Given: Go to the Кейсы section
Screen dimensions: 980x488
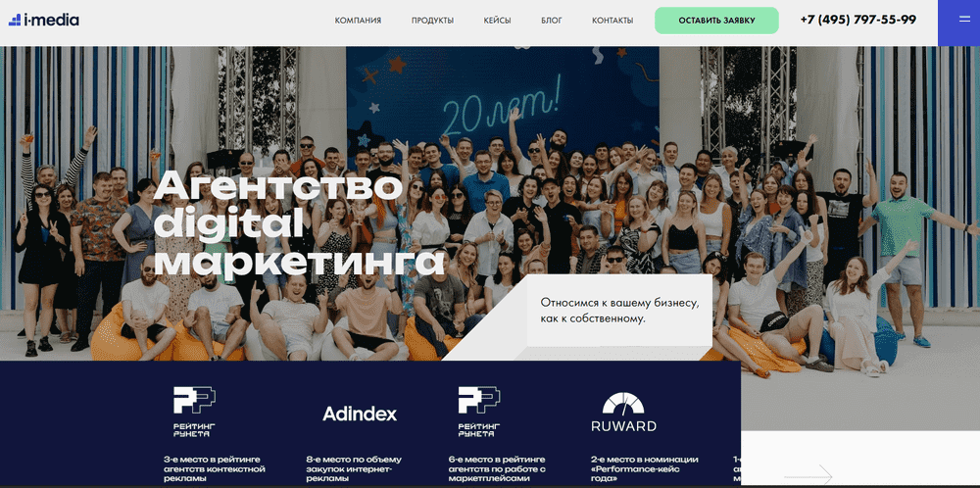Looking at the screenshot, I should 497,21.
